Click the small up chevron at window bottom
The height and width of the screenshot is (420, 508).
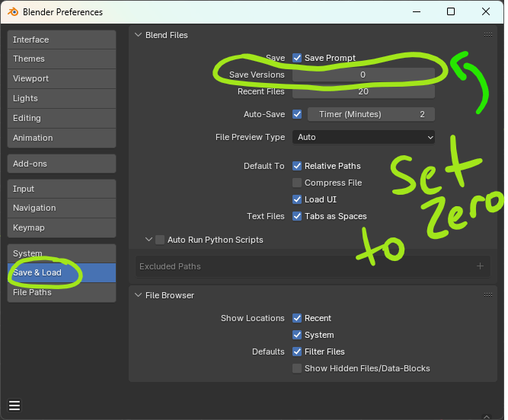(486, 416)
